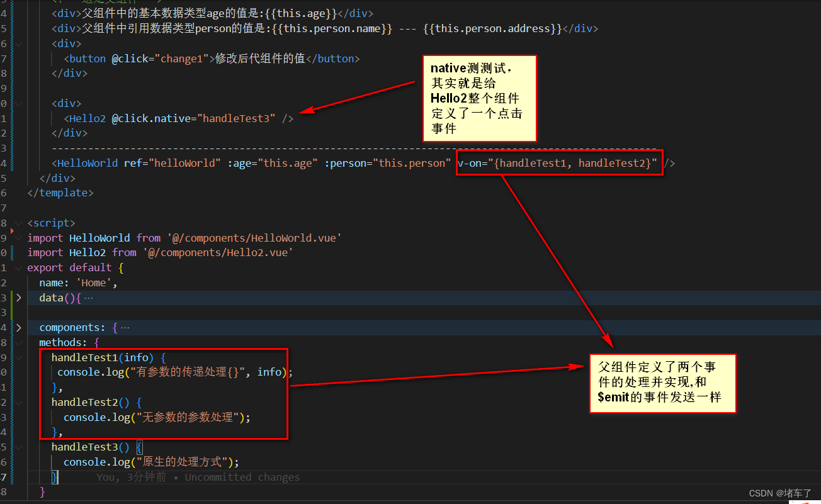Click the button text 修改后代组件的值
Screen dimensions: 821x504
pyautogui.click(x=260, y=59)
